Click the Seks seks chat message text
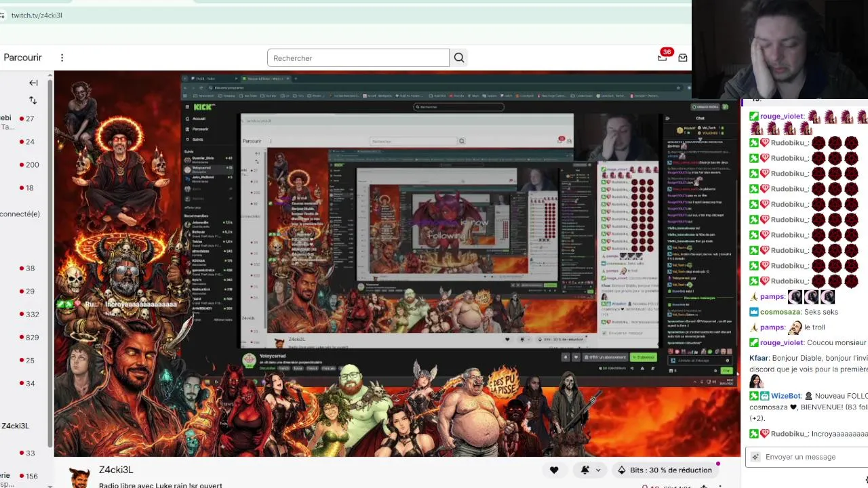The image size is (868, 488). pyautogui.click(x=821, y=312)
